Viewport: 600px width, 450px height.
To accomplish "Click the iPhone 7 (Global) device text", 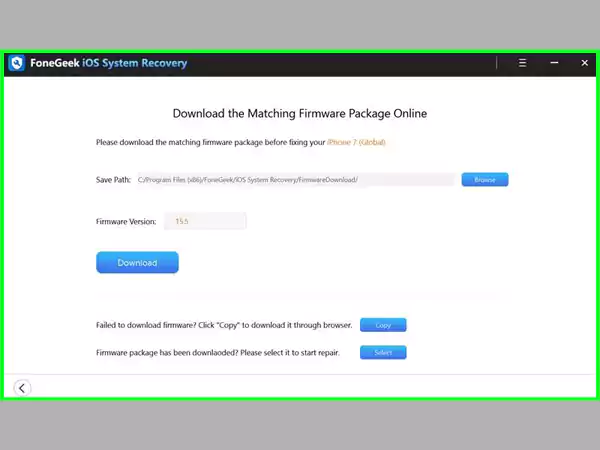I will [x=356, y=142].
